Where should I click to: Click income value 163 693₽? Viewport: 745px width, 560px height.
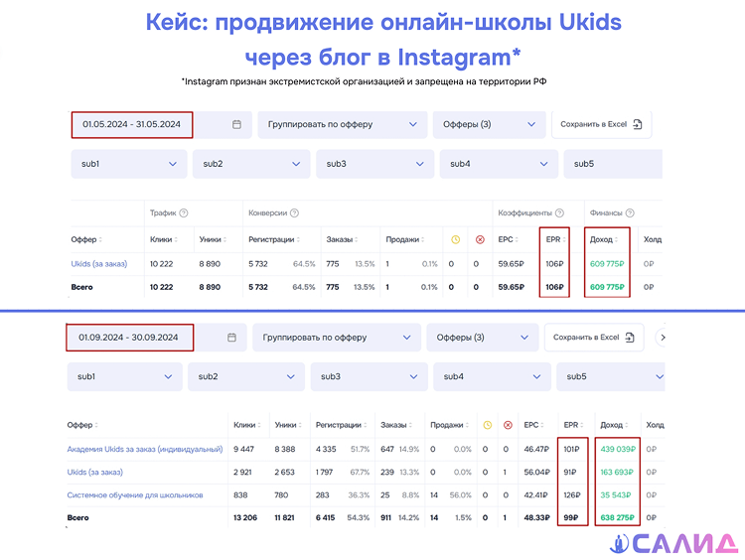[x=617, y=473]
